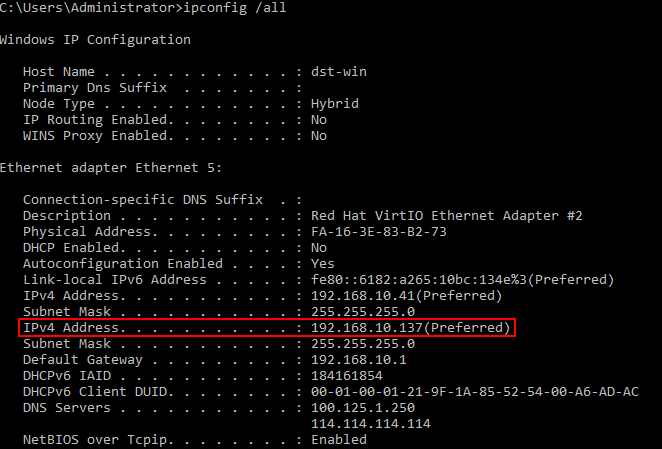Click the Windows IP Configuration heading

[95, 40]
